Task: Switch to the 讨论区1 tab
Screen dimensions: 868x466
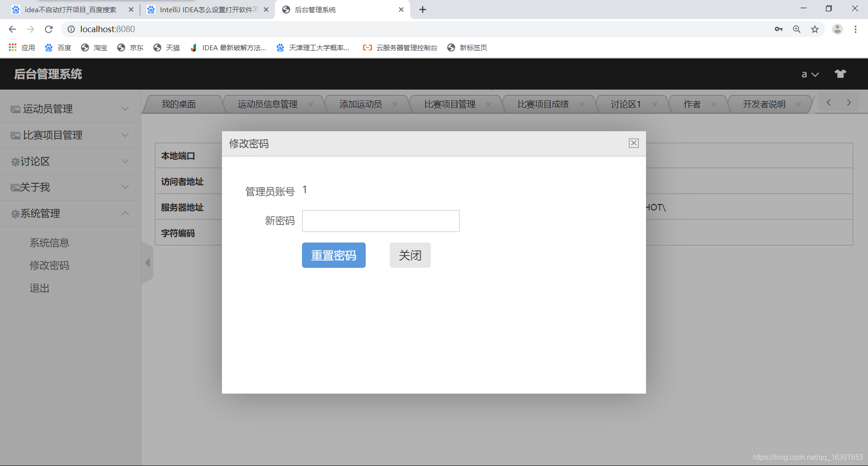Action: [626, 104]
